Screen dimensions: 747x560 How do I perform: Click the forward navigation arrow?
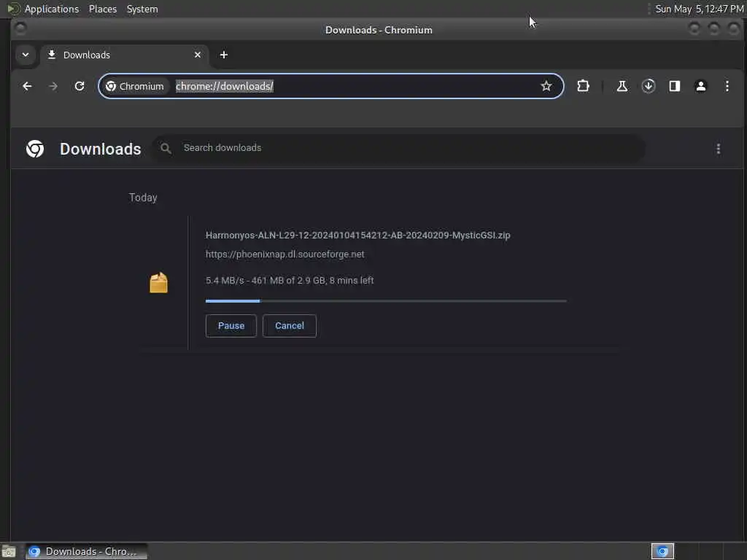pyautogui.click(x=53, y=86)
